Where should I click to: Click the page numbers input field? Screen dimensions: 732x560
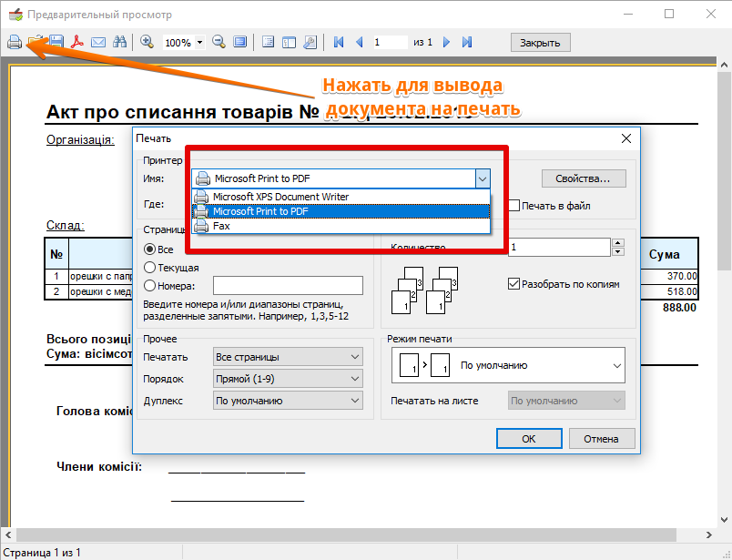288,285
